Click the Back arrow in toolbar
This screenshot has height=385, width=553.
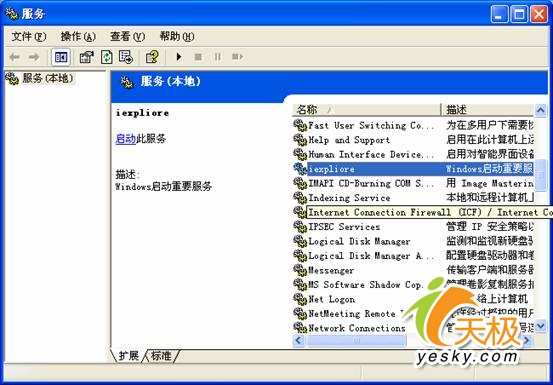tap(14, 57)
